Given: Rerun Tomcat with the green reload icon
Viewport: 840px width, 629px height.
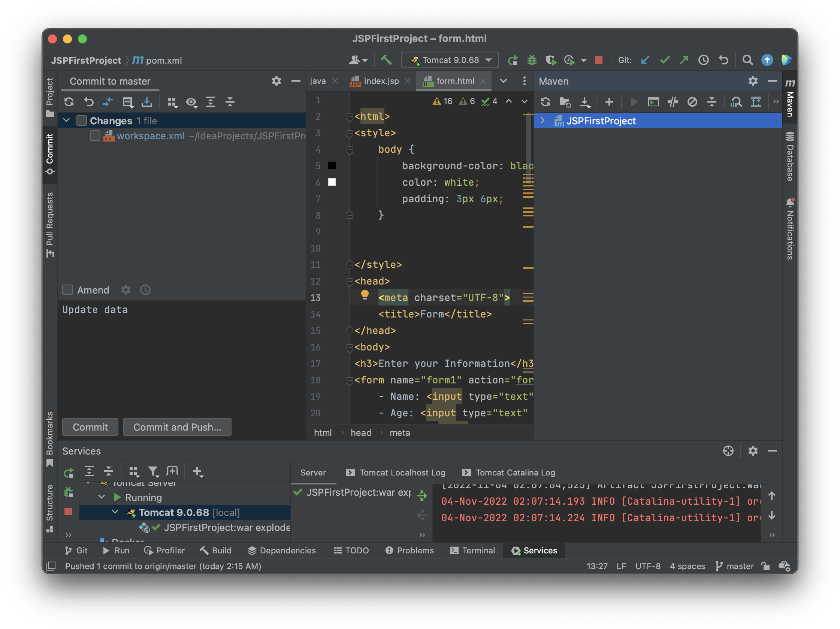Looking at the screenshot, I should (x=513, y=60).
